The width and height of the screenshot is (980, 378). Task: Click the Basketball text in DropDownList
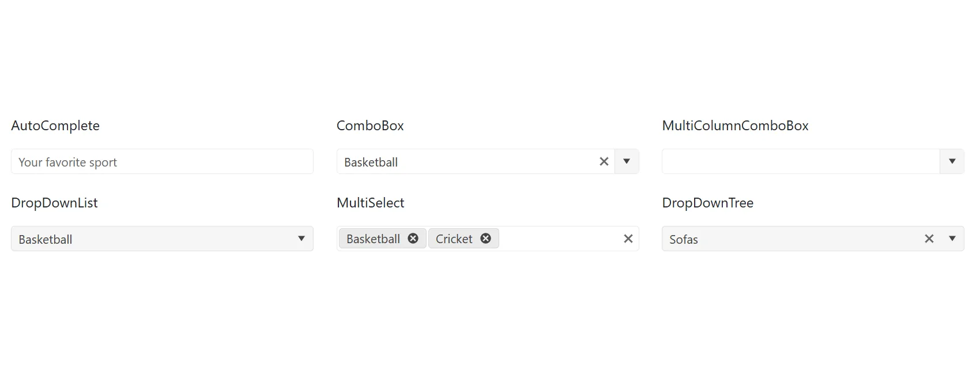46,240
